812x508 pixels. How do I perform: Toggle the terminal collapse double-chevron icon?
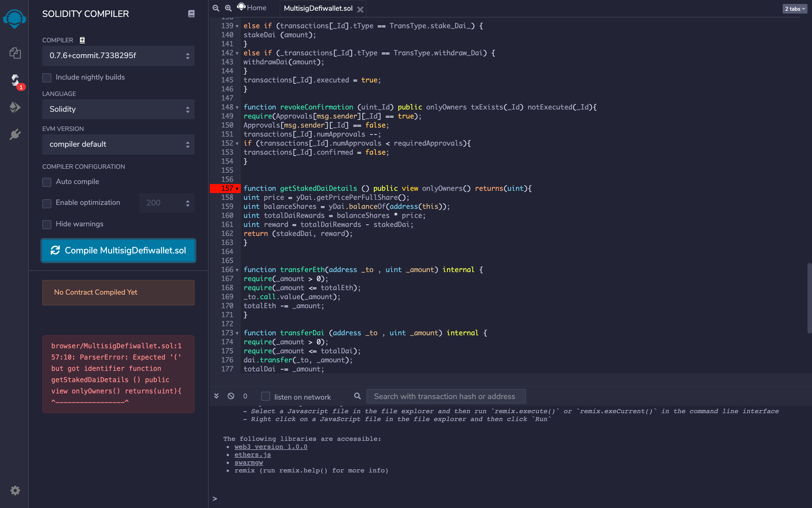point(217,396)
